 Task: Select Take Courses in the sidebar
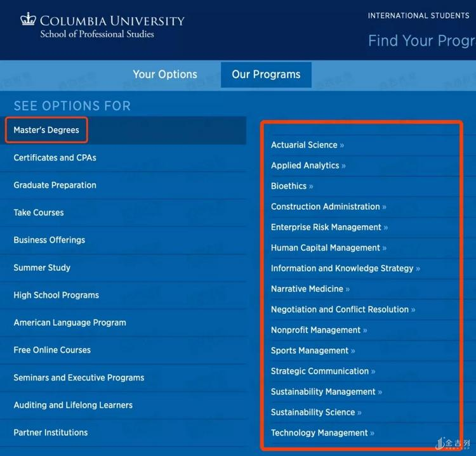tap(39, 212)
